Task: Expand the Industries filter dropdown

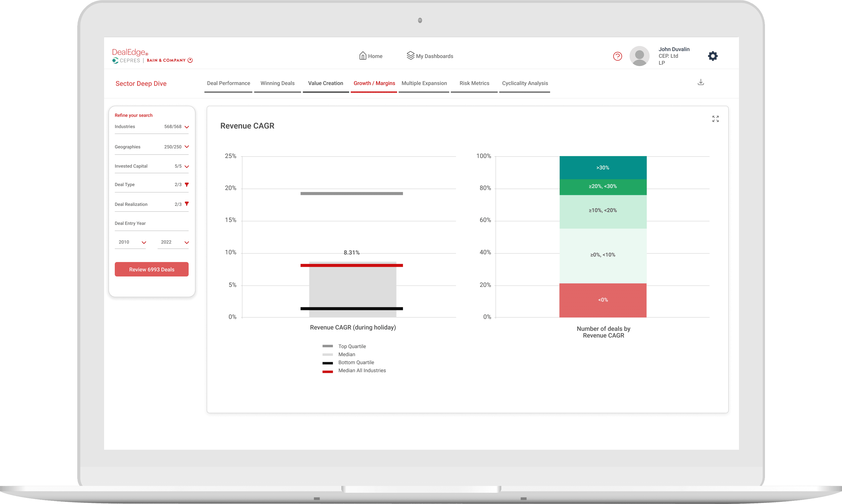Action: coord(186,127)
